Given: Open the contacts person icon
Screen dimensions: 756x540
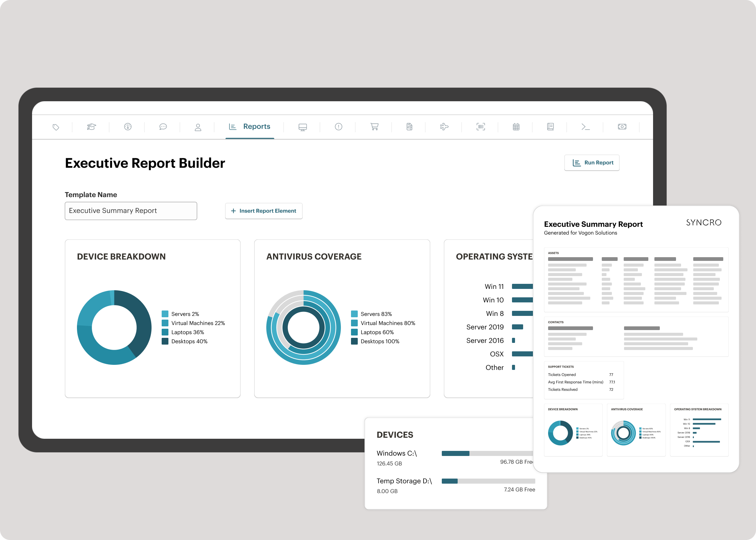Looking at the screenshot, I should (x=198, y=127).
